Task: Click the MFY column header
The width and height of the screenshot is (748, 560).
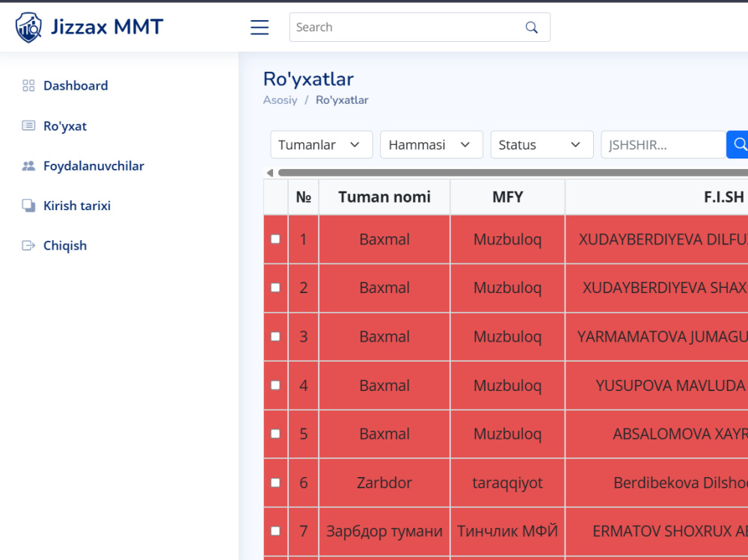Action: click(508, 197)
